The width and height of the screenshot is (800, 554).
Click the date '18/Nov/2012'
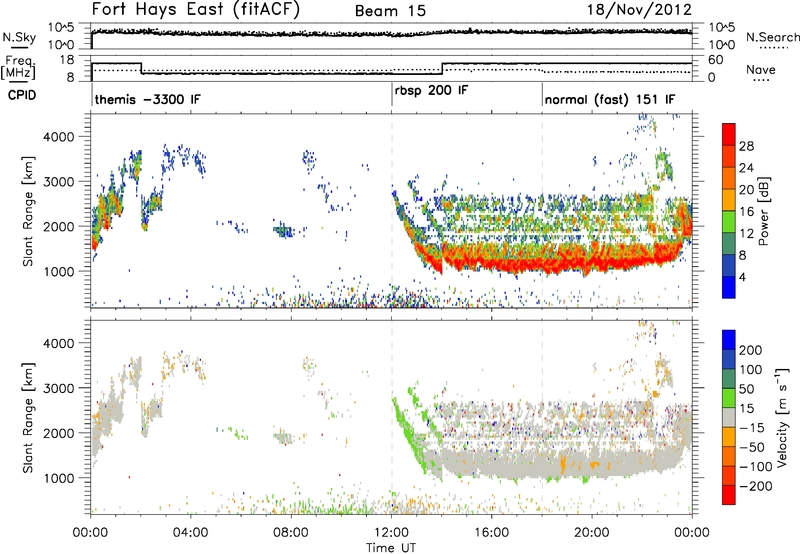pyautogui.click(x=639, y=10)
